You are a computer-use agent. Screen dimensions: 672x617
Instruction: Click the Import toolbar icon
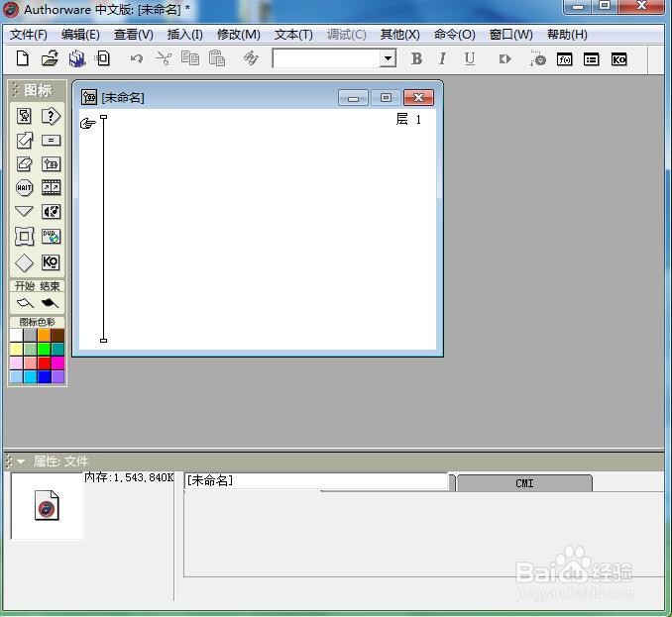(103, 58)
